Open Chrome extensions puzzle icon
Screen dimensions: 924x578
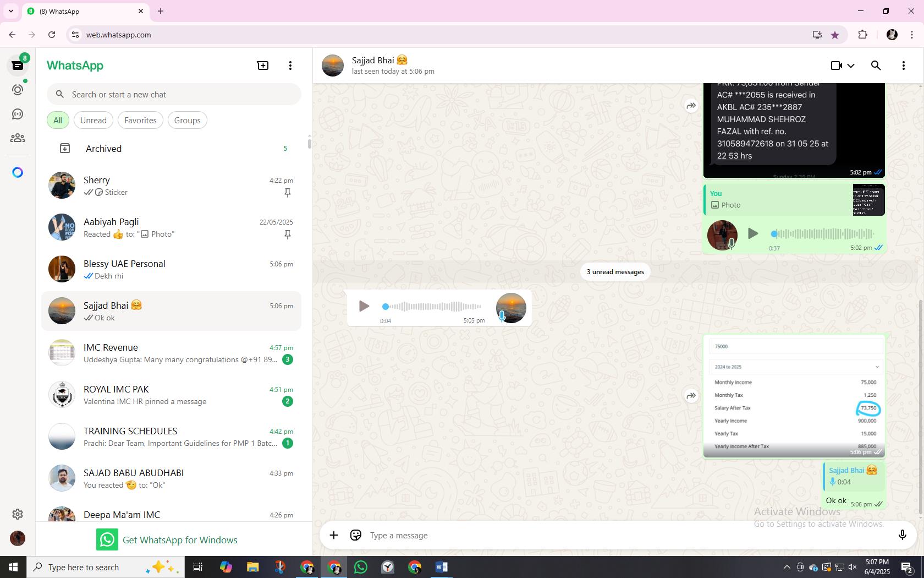(862, 35)
